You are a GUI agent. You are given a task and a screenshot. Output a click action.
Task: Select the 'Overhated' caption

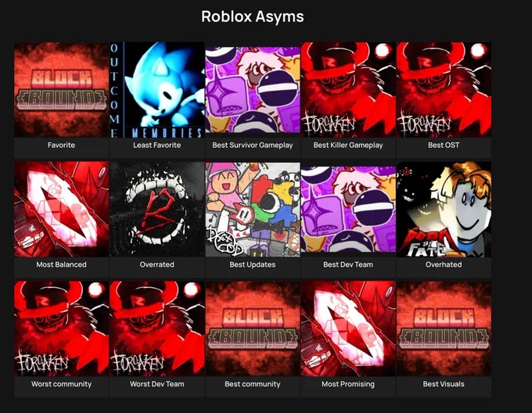(444, 264)
